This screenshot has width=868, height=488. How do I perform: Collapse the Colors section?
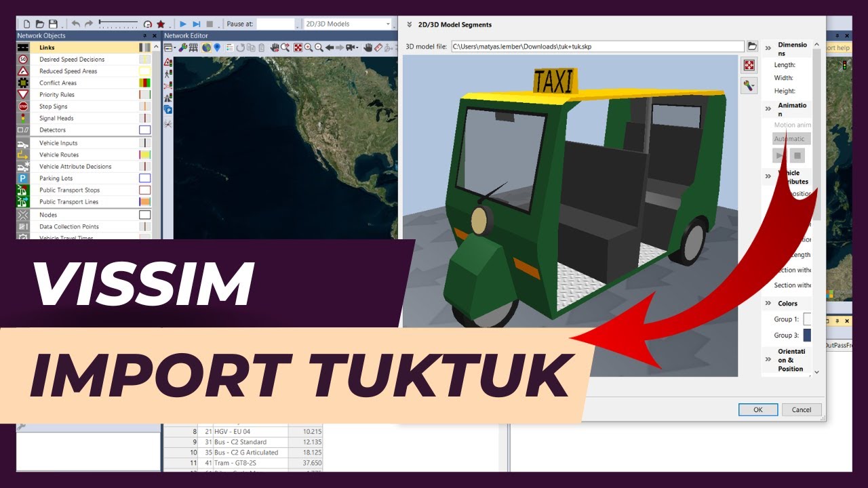(x=768, y=304)
